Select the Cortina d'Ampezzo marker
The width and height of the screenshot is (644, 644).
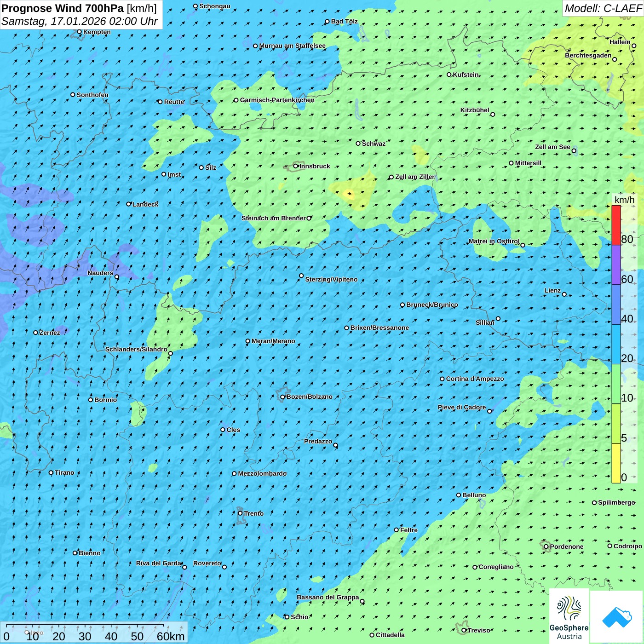tap(442, 379)
